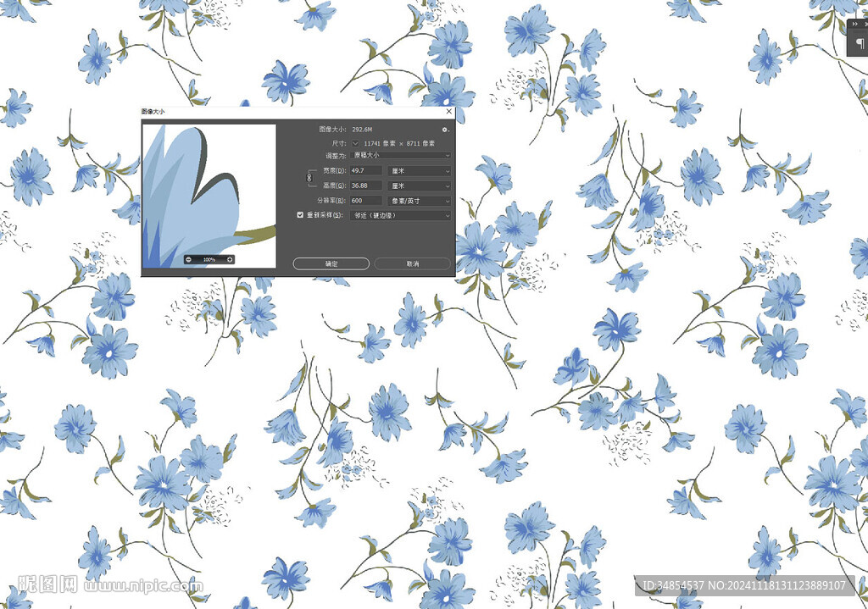Click the 宽度 width field showing 49.7
Viewport: 868px width, 609px height.
pos(366,171)
